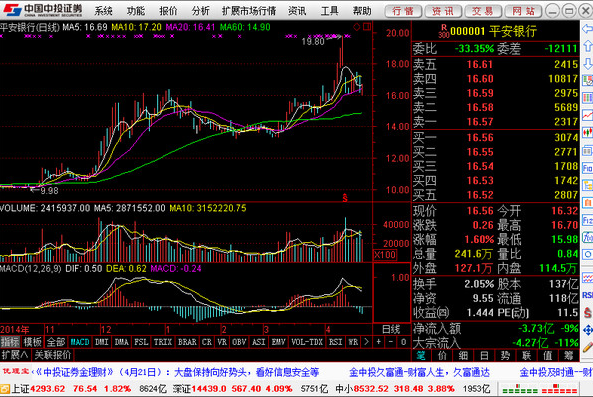Select the 关联报价 tab

coord(53,355)
